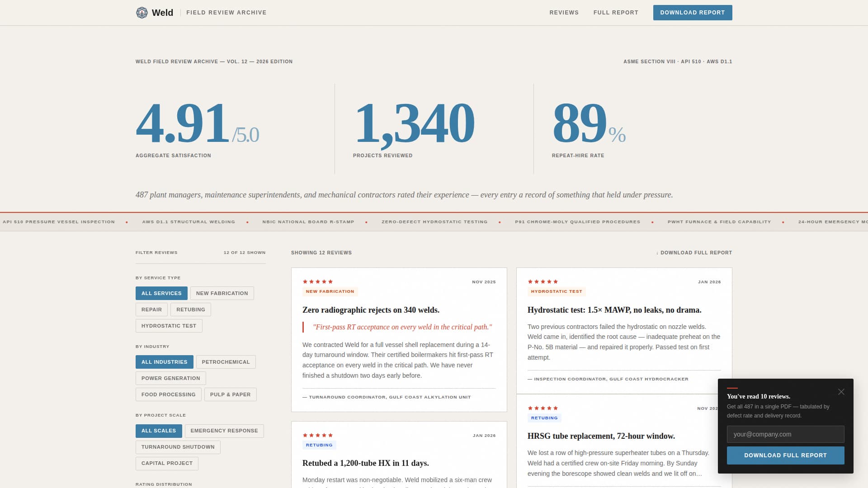The image size is (868, 488).
Task: Click the five-star rating on the 1,200-tube HX review
Action: pyautogui.click(x=318, y=435)
